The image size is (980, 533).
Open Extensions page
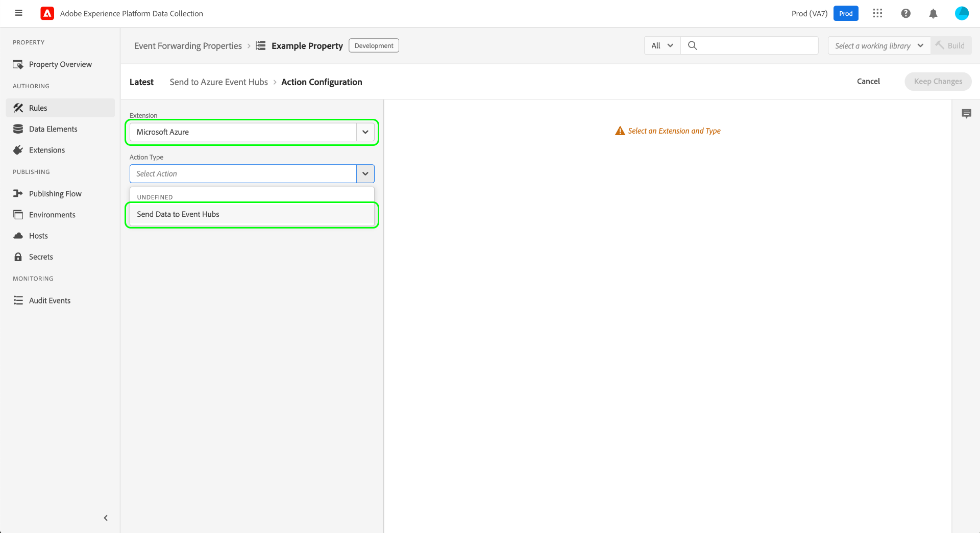[47, 150]
